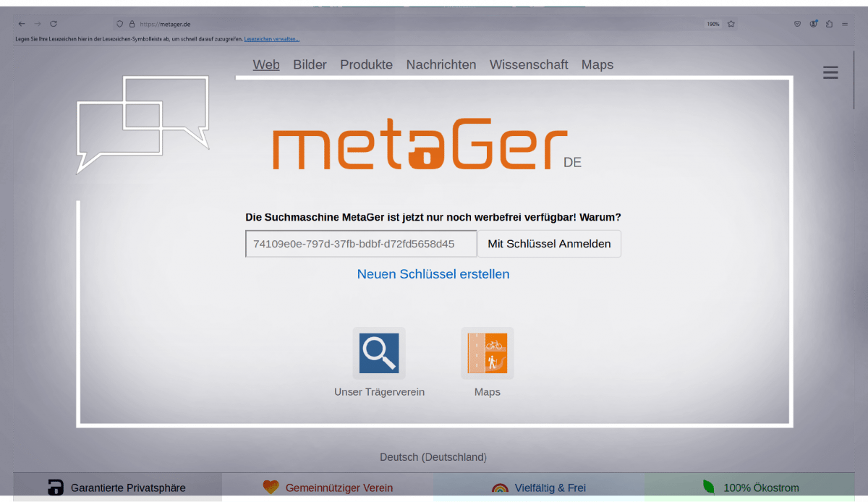Open the Maps tab in top navigation
Viewport: 868px width, 502px height.
pos(597,64)
